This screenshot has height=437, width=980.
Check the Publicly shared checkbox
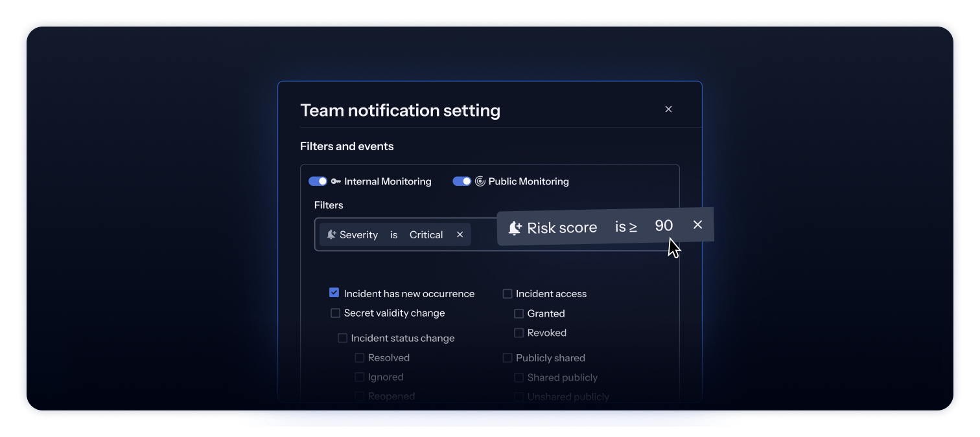(x=507, y=358)
